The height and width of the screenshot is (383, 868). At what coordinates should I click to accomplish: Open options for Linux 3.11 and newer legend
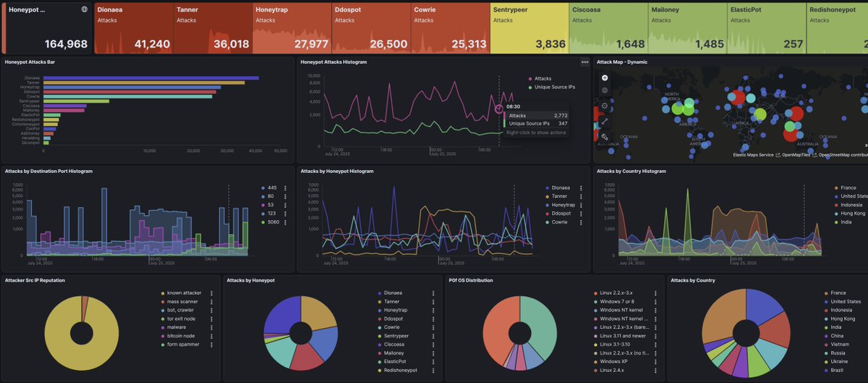pos(655,336)
